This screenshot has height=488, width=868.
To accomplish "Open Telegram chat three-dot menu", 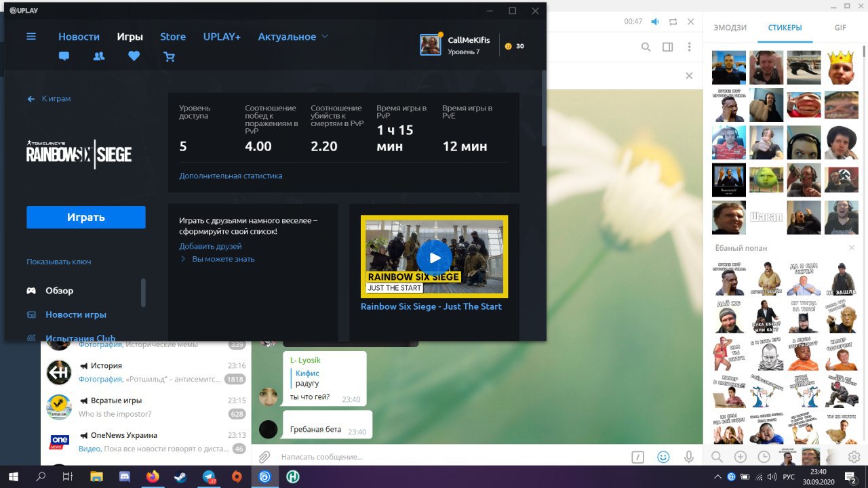I will (x=690, y=47).
